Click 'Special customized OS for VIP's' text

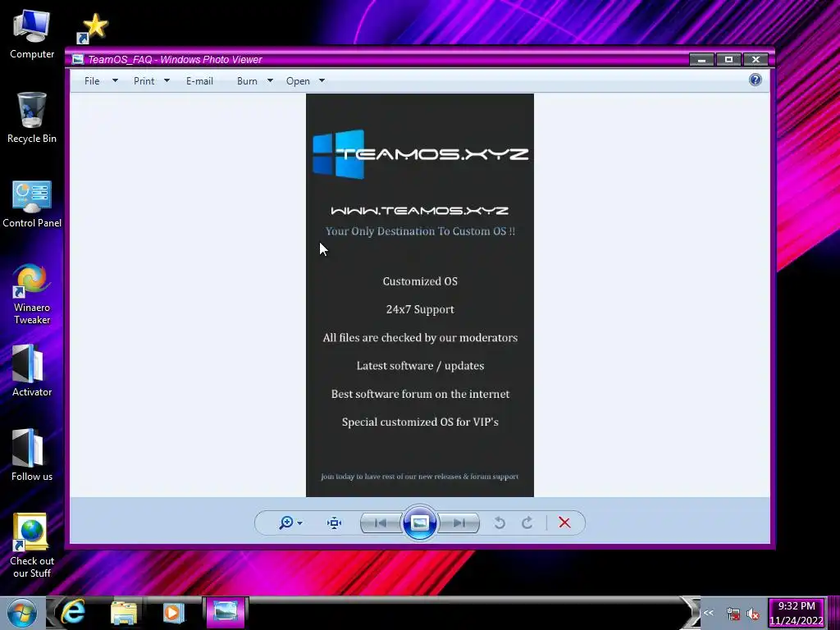point(420,422)
